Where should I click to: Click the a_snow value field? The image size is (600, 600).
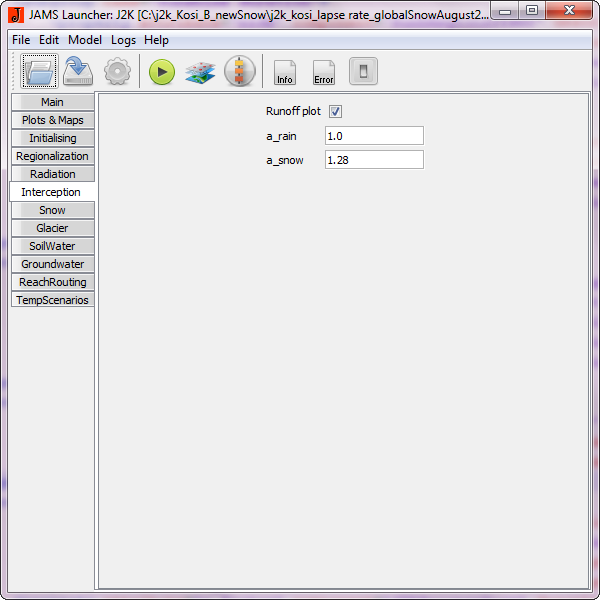point(374,160)
